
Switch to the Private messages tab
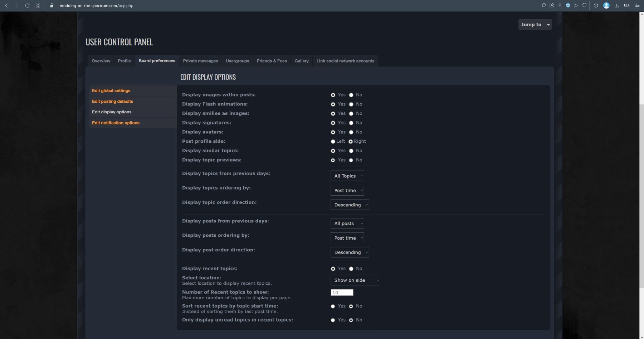200,61
